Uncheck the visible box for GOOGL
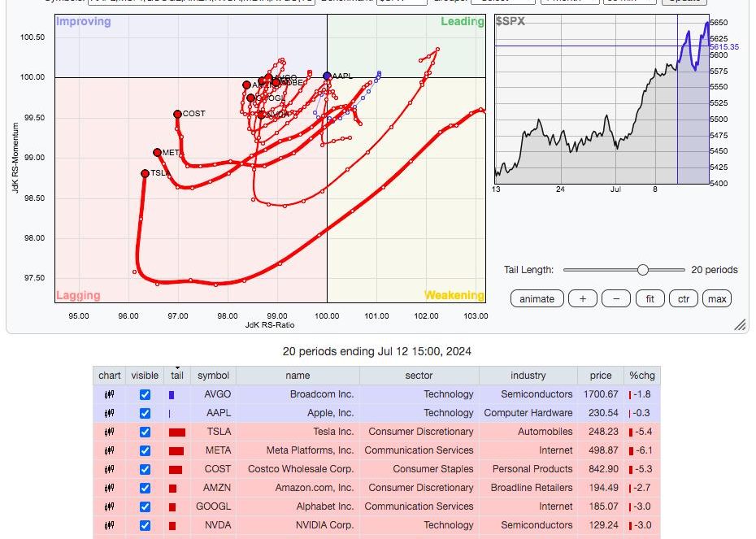Image resolution: width=756 pixels, height=539 pixels. pyautogui.click(x=145, y=506)
